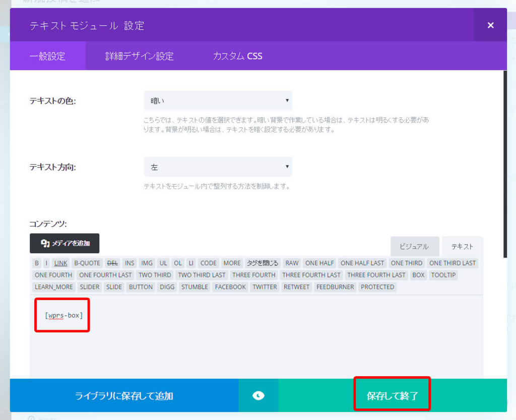Open the カスタム CSS tab
516x420 pixels.
[x=237, y=56]
